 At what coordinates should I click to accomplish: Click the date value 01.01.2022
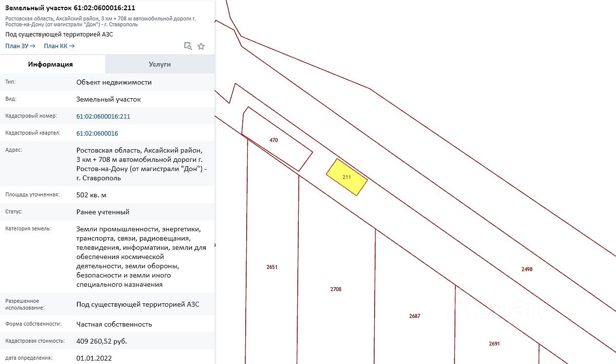(x=94, y=358)
